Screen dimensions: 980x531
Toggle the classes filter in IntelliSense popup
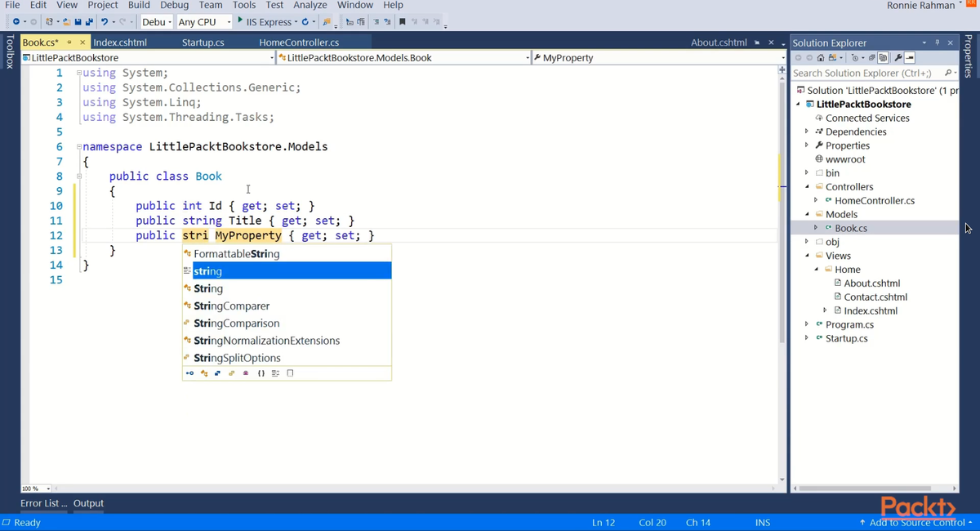click(204, 373)
